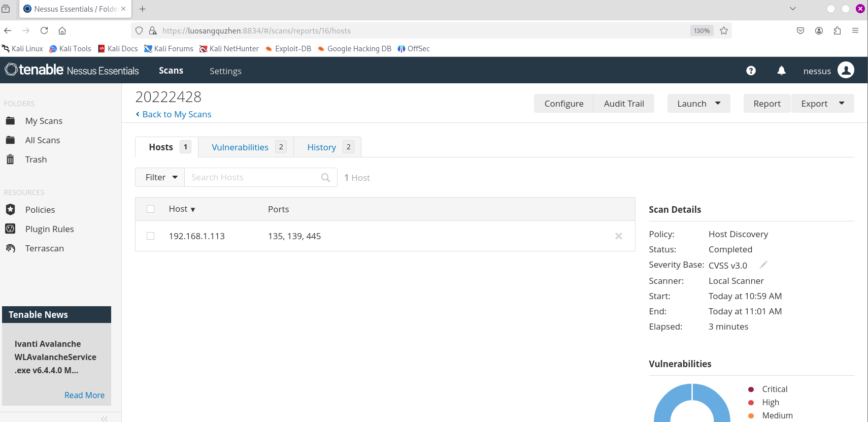
Task: Click the tenable Nessus Essentials logo
Action: click(72, 70)
